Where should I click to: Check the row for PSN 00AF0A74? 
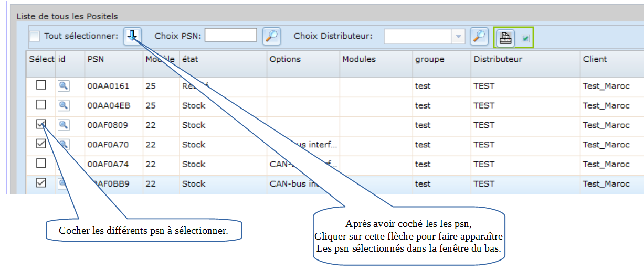pyautogui.click(x=41, y=164)
